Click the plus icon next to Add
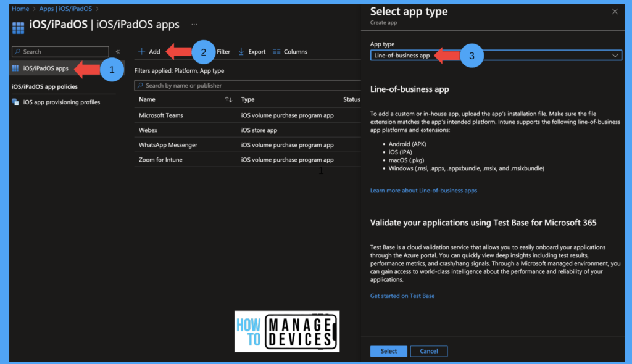This screenshot has width=632, height=364. pyautogui.click(x=141, y=51)
